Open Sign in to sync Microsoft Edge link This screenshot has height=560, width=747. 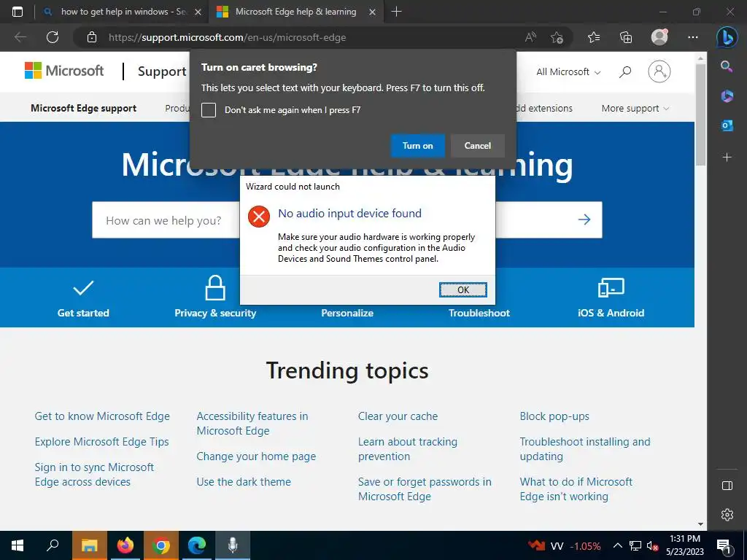click(94, 474)
